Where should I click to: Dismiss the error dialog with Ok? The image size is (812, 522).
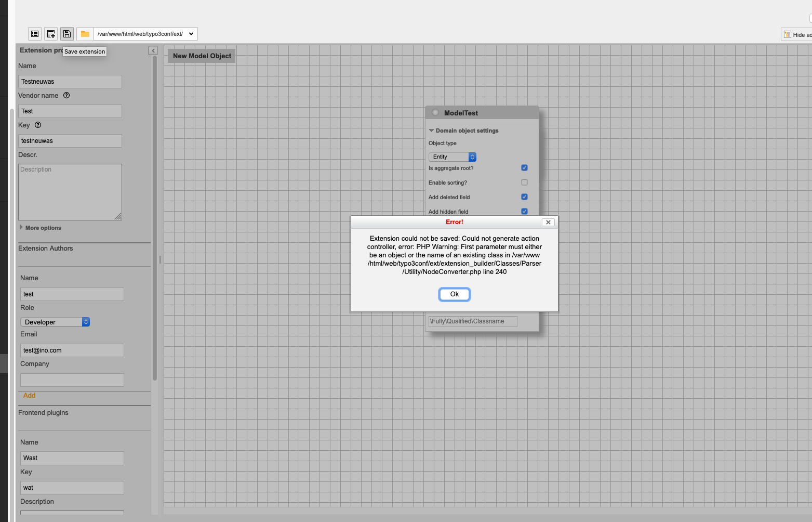point(454,294)
